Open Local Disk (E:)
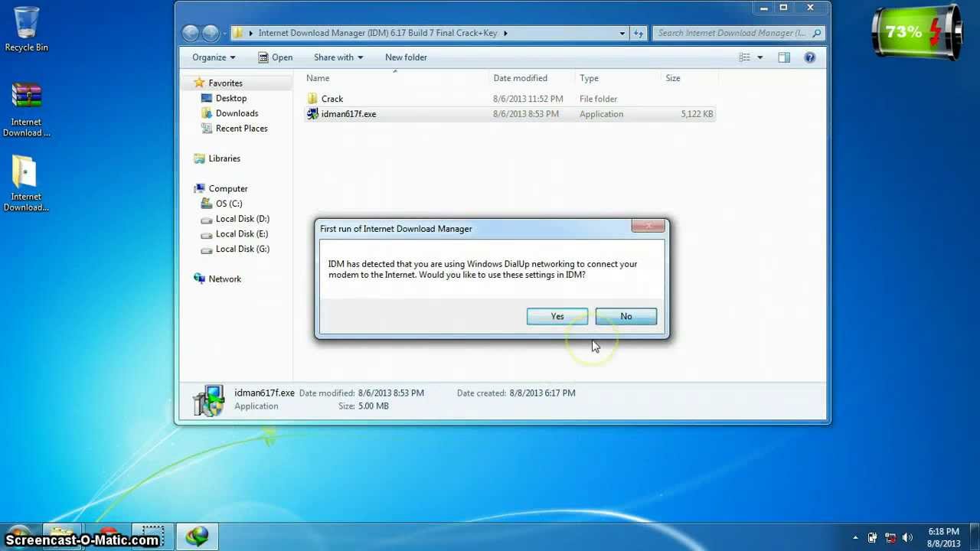Image resolution: width=980 pixels, height=551 pixels. 241,234
